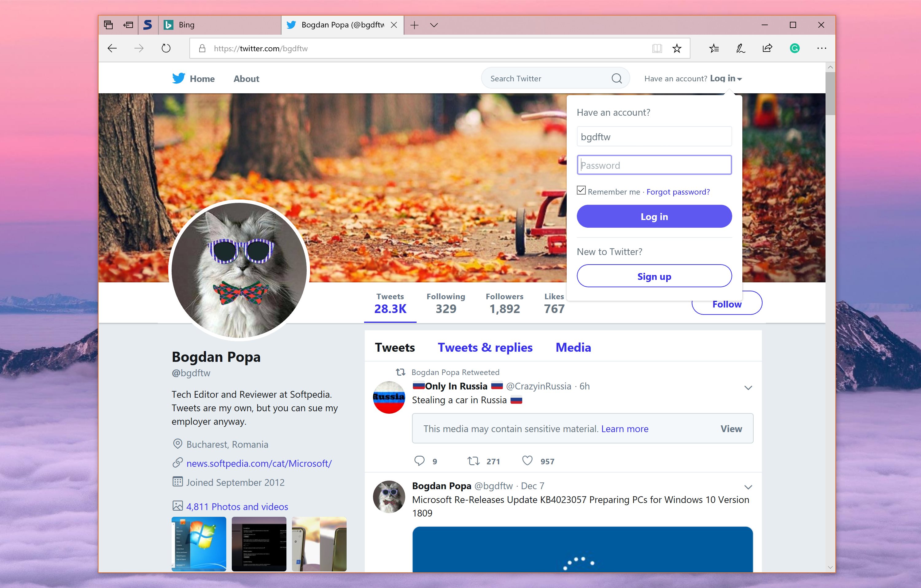Viewport: 921px width, 588px height.
Task: Open the Dec 7 tweet timestamp
Action: [x=532, y=486]
